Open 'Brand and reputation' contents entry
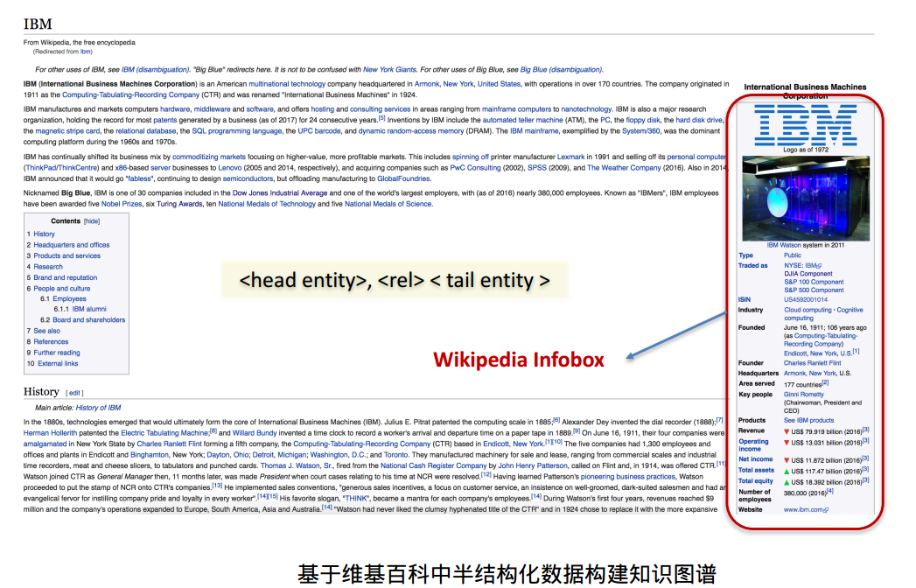 [66, 277]
